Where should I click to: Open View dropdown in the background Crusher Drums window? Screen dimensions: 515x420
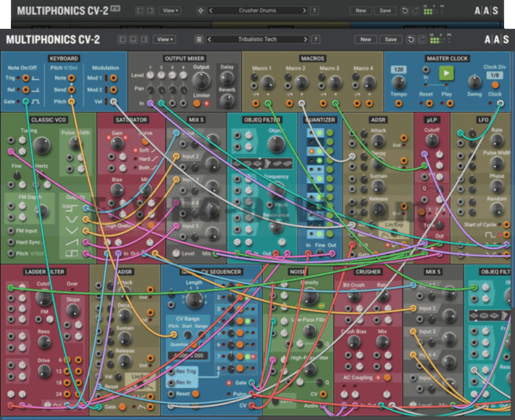click(170, 10)
